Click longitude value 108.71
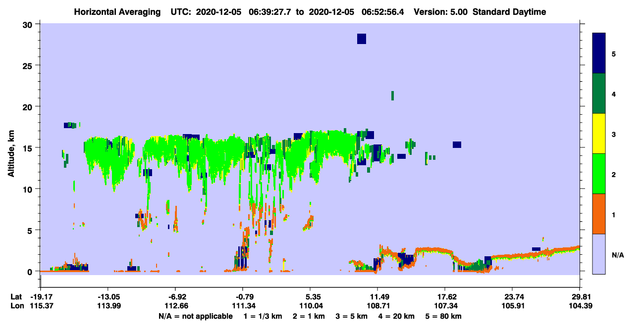This screenshot has height=330, width=644. [x=377, y=306]
